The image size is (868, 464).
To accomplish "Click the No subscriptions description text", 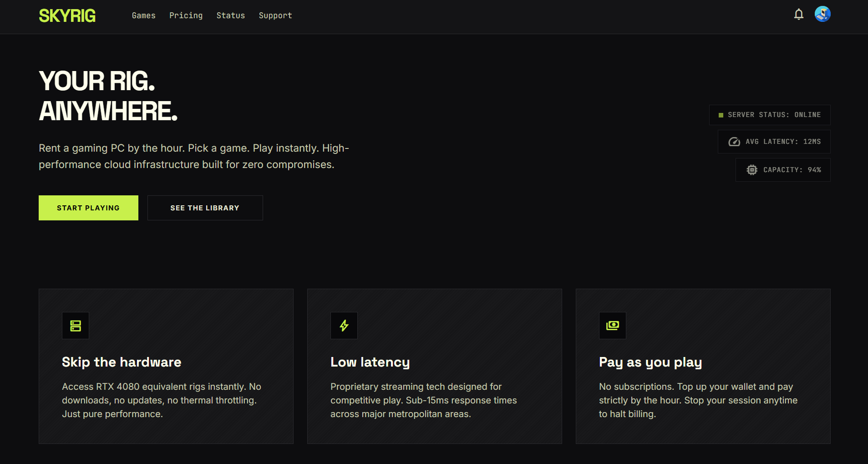I will point(698,400).
